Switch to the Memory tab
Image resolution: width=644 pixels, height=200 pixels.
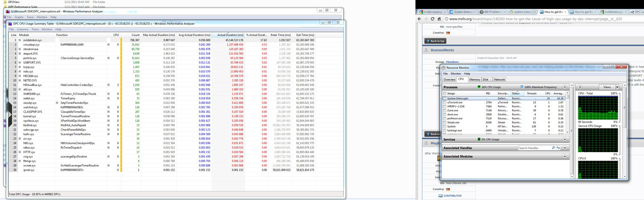click(x=475, y=79)
